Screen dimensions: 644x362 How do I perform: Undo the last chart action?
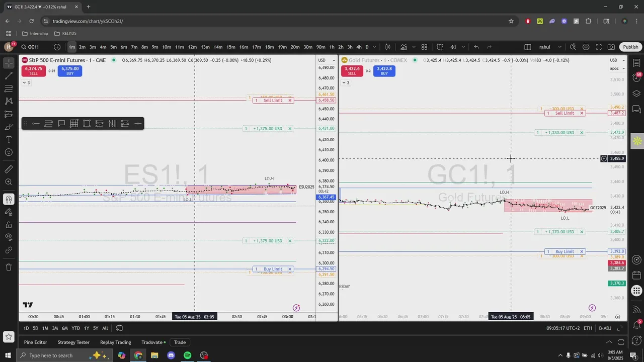pos(476,47)
